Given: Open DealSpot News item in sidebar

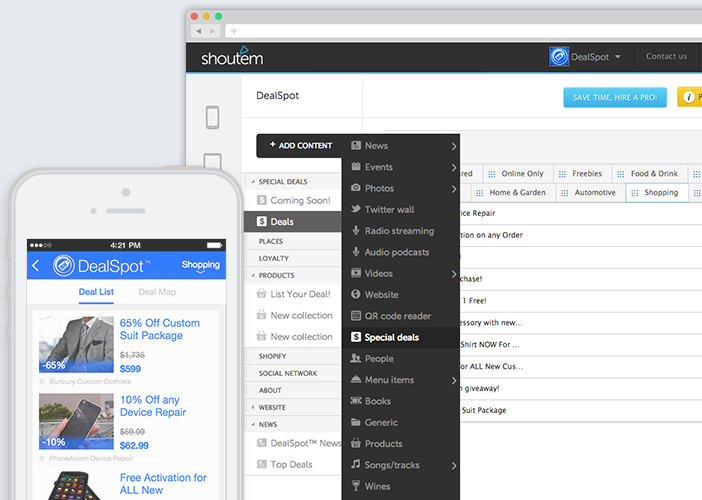Looking at the screenshot, I should [x=293, y=443].
